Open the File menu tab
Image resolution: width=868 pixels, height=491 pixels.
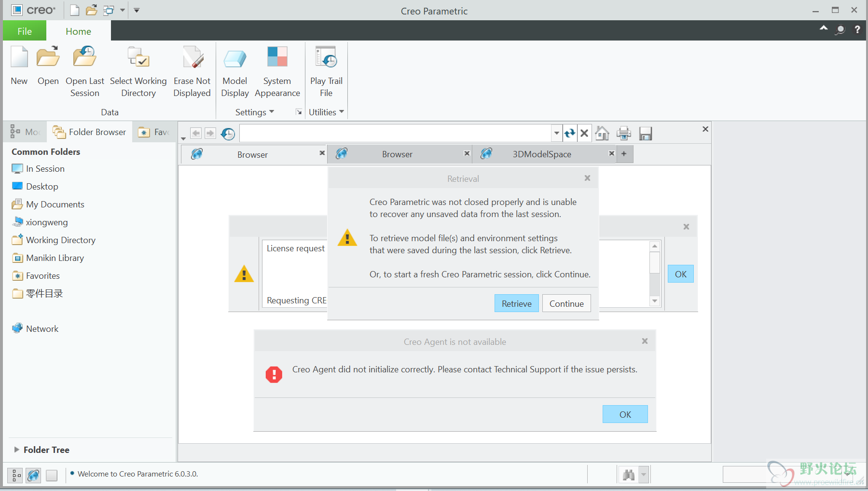click(25, 31)
